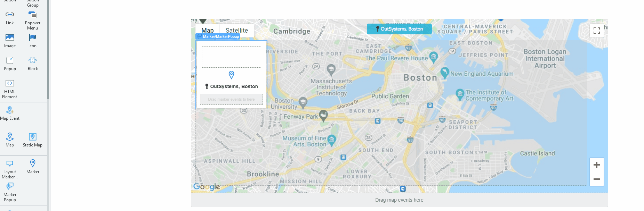Click the Castle Island label

pyautogui.click(x=538, y=153)
